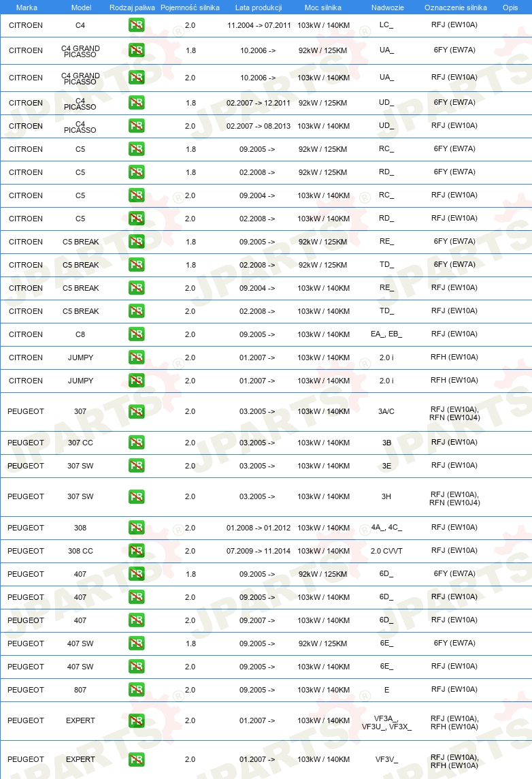Click the 'Pojemność silnika' column header

click(x=190, y=7)
